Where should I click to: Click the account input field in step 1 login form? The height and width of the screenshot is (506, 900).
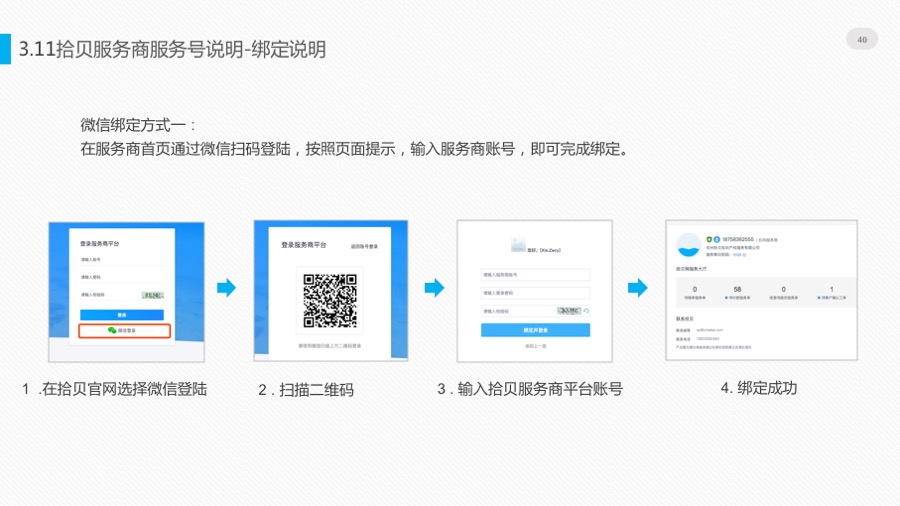122,260
